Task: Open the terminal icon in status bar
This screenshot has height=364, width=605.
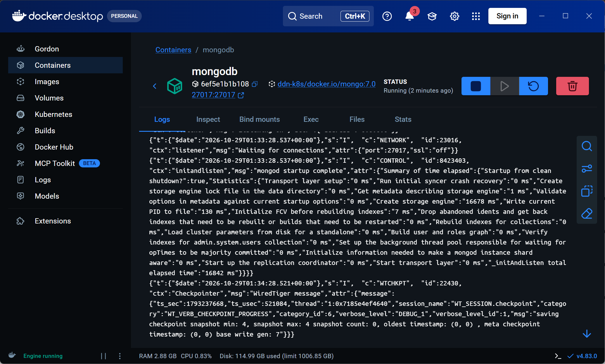Action: (558, 356)
